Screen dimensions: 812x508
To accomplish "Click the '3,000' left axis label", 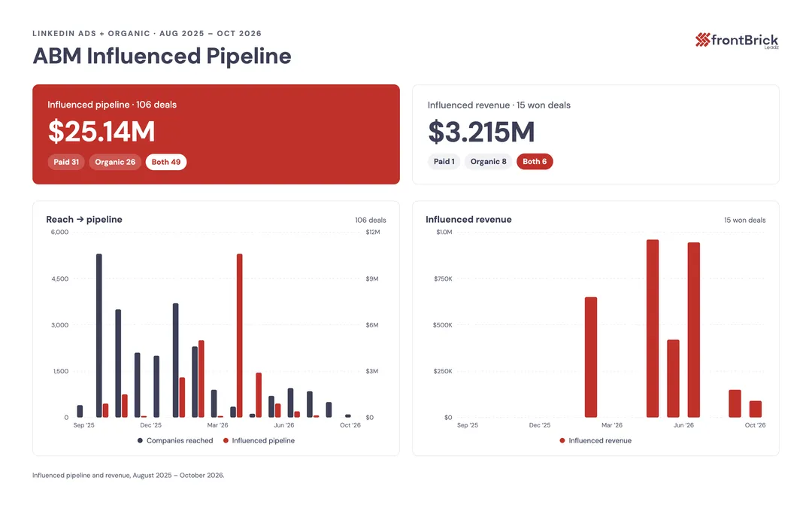I will point(59,325).
